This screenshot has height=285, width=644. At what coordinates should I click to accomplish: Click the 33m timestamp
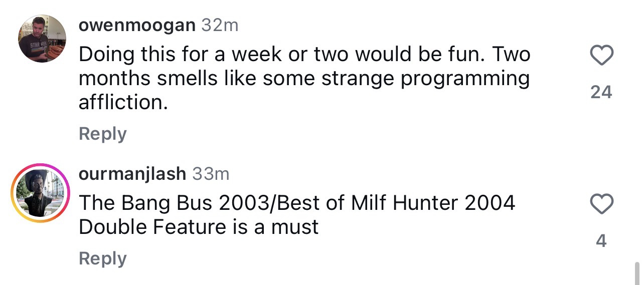211,174
